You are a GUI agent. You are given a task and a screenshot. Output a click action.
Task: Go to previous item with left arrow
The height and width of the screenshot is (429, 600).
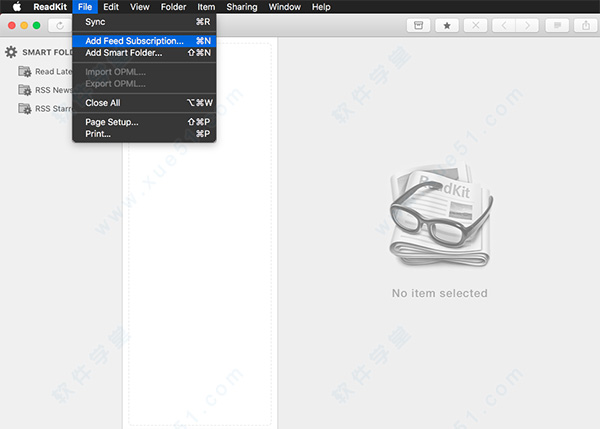point(504,26)
